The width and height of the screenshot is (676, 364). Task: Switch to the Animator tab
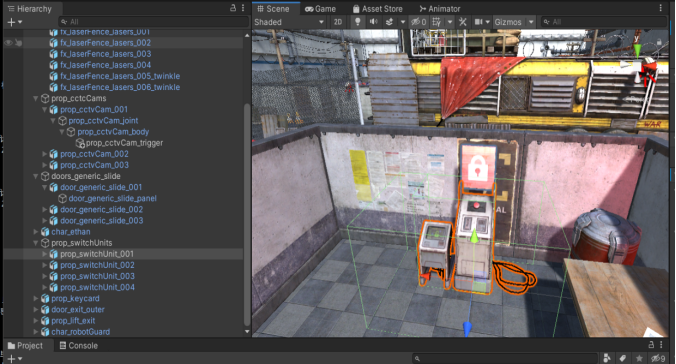(x=440, y=9)
